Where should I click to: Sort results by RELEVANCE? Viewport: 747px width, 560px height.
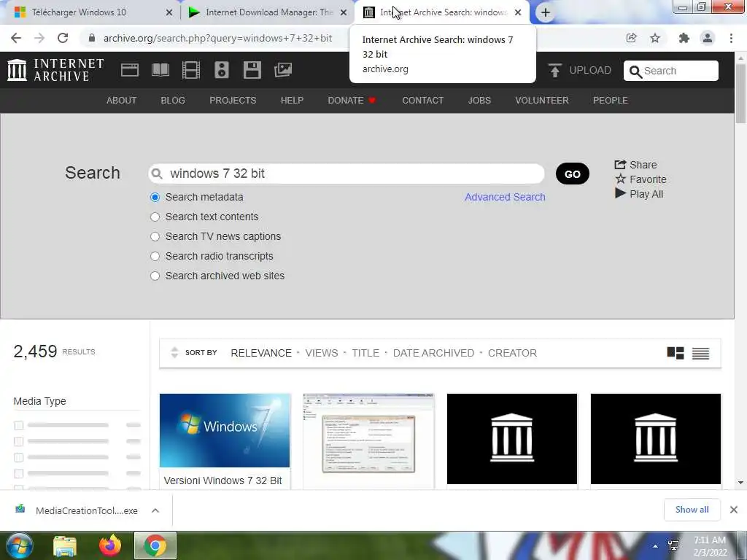pos(261,353)
